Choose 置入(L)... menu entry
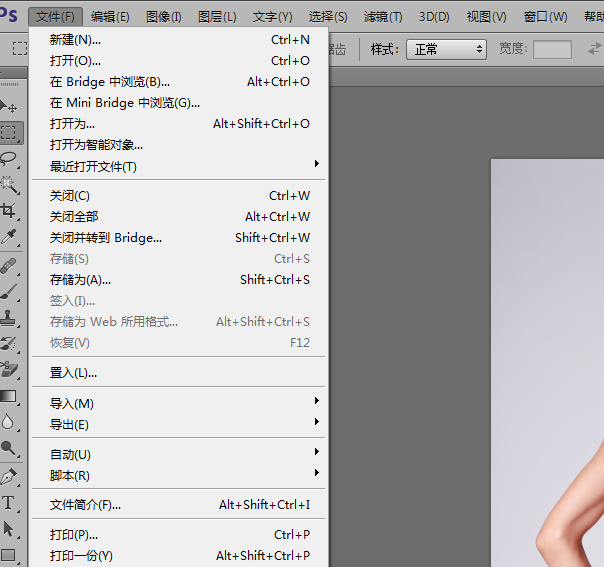 [x=179, y=372]
